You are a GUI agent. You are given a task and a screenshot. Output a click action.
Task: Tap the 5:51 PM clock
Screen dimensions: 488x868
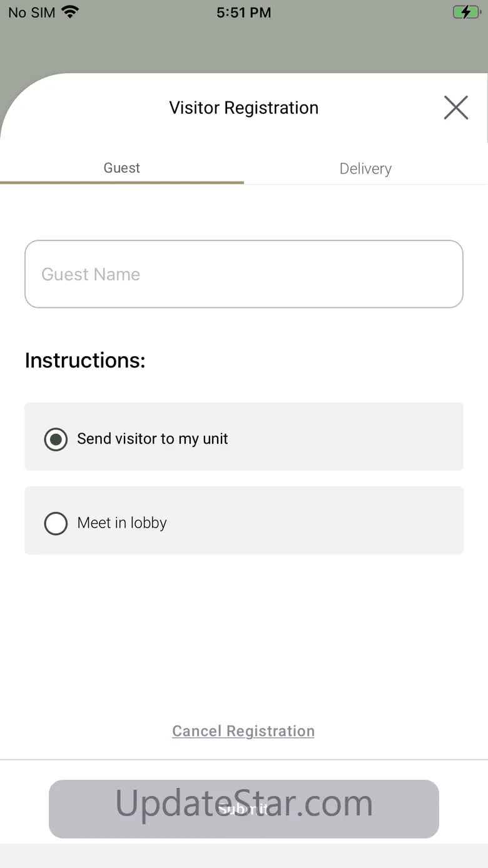(243, 13)
